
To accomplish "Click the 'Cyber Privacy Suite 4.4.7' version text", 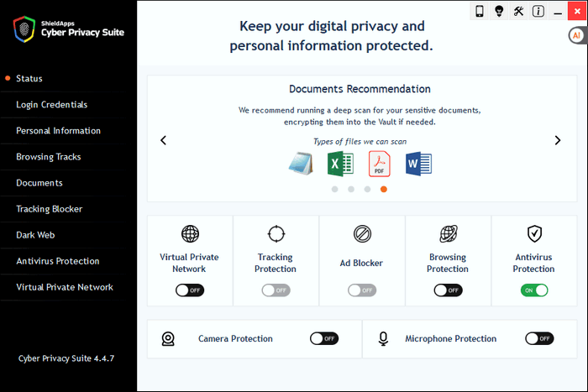I will [66, 358].
